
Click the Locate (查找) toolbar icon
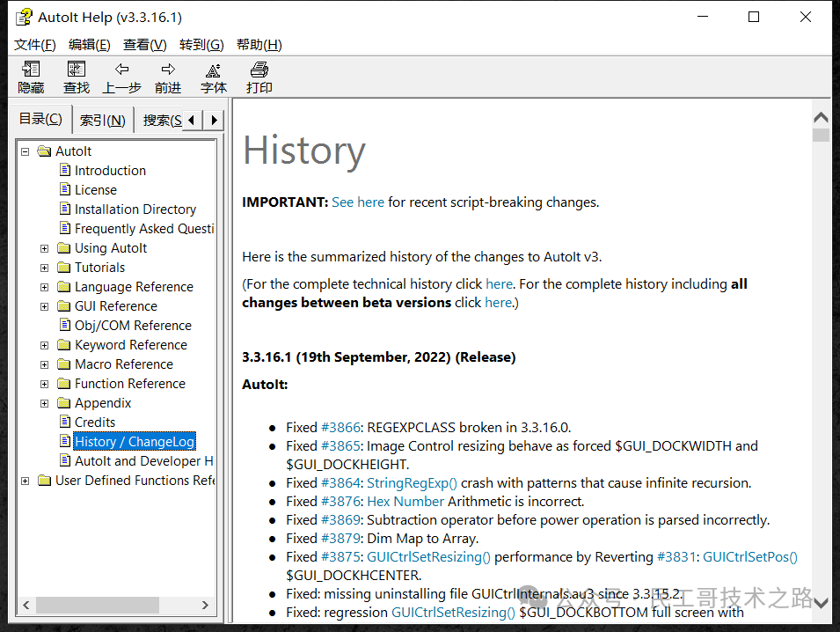coord(77,70)
